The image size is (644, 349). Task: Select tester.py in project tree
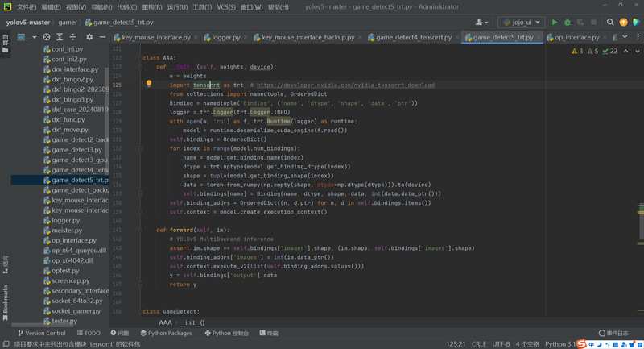pyautogui.click(x=64, y=321)
